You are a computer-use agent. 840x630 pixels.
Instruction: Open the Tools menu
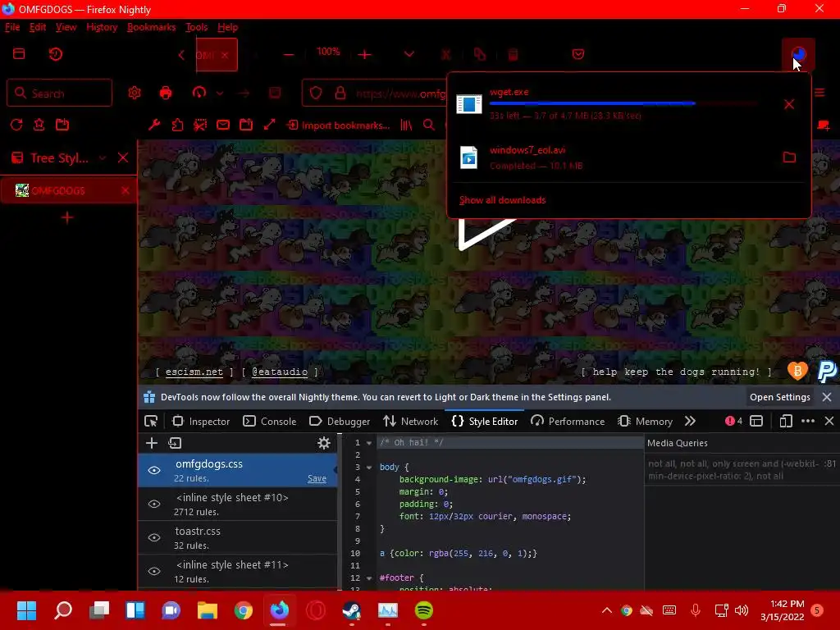(197, 27)
